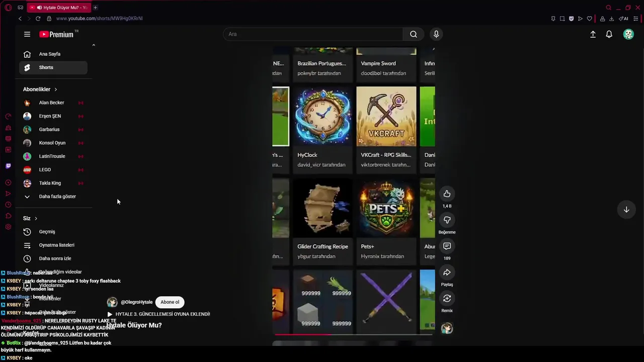Click into the Ara search field
The width and height of the screenshot is (644, 362).
pyautogui.click(x=313, y=34)
